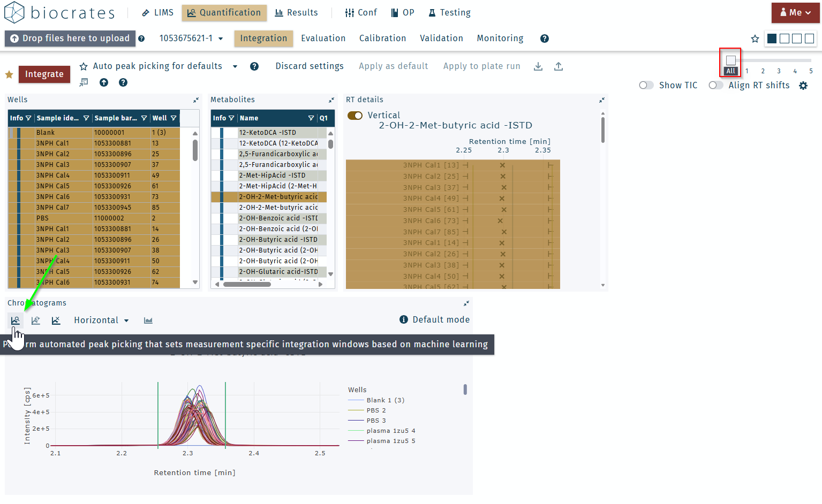Expand the Auto peak picking for defaults dropdown arrow
Viewport: 822px width, 504px height.
point(235,66)
